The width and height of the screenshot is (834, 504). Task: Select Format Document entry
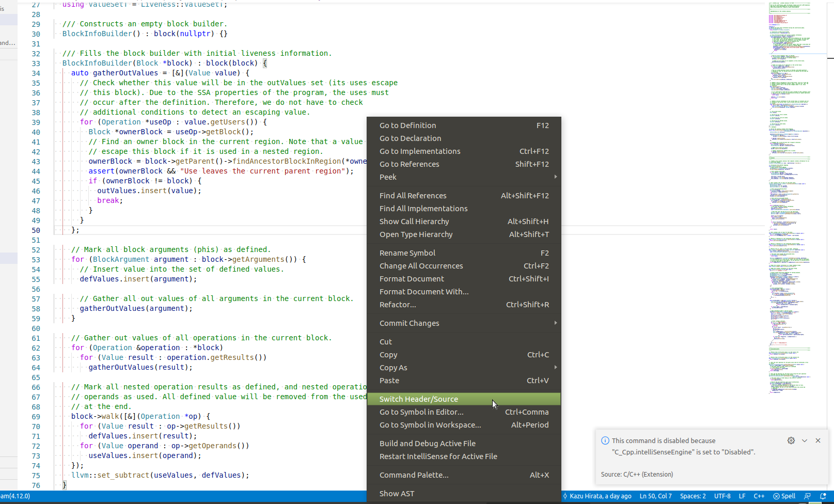pyautogui.click(x=464, y=279)
